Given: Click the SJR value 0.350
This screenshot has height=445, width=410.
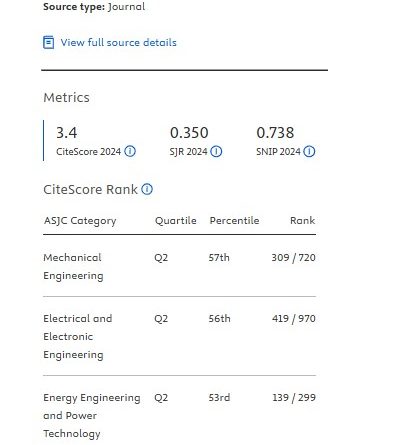Looking at the screenshot, I should (x=189, y=133).
